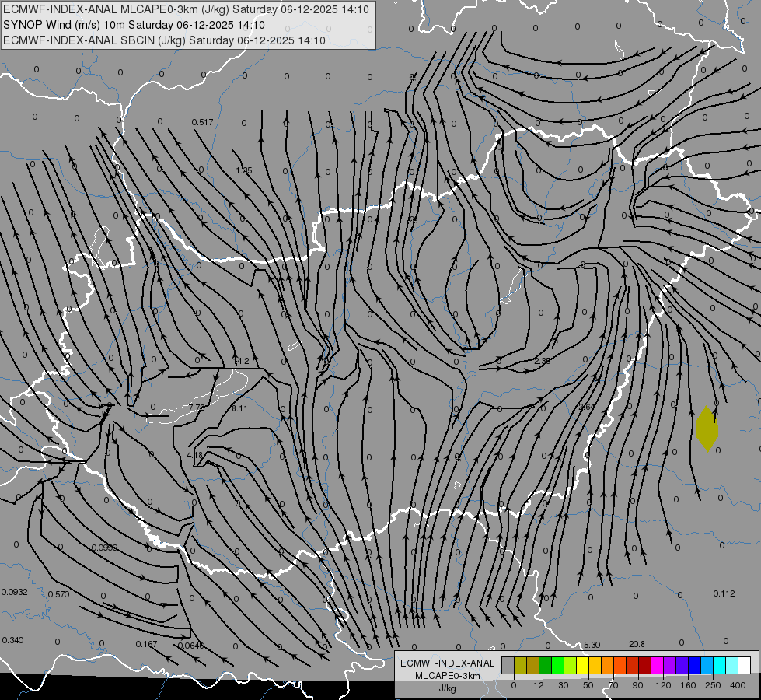Viewport: 761px width, 700px height.
Task: Click the map value 1.35
Action: pos(243,170)
